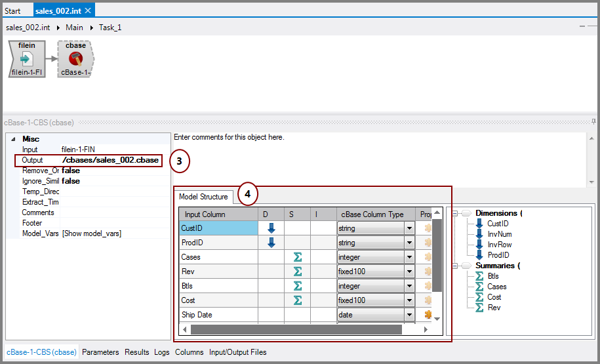Select Cases summary in tree
600x364 pixels.
(496, 287)
